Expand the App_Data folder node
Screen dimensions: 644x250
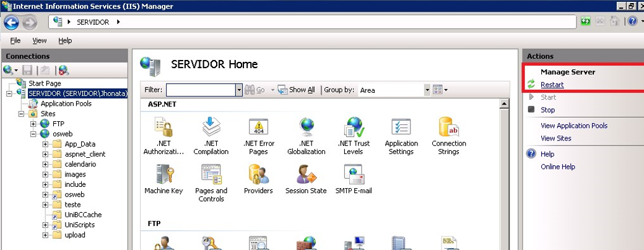(x=46, y=144)
